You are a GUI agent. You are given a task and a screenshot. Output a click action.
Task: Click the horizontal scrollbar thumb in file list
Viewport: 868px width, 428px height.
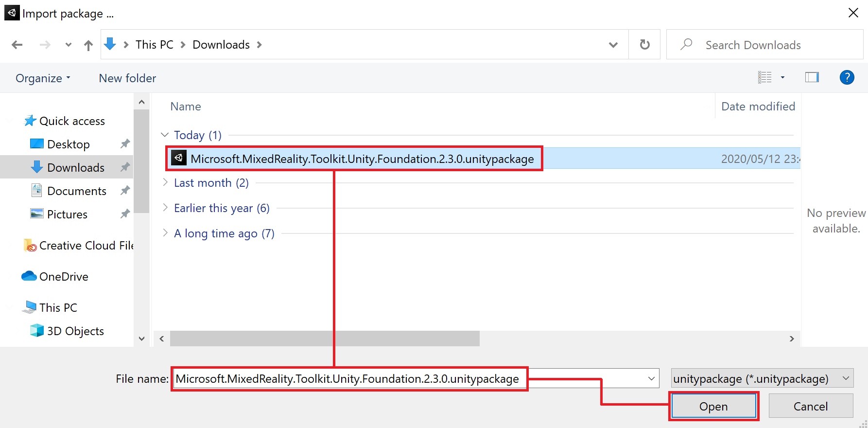(325, 339)
